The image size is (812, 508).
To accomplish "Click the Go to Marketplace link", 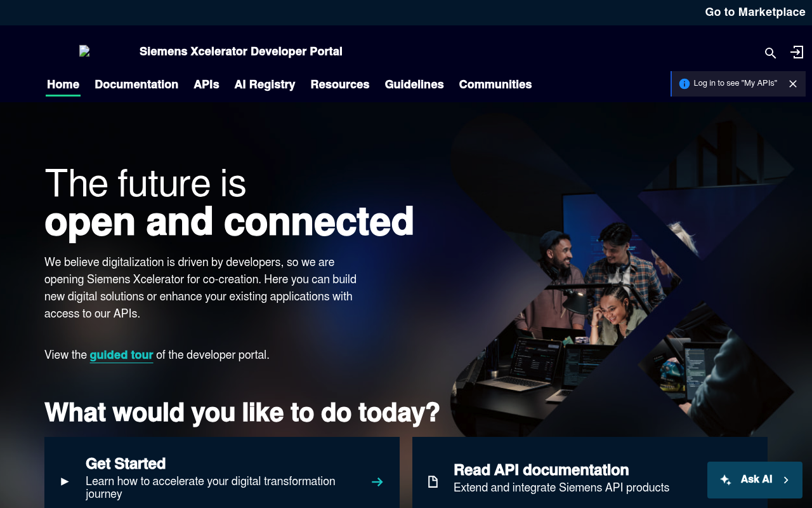I will 755,12.
